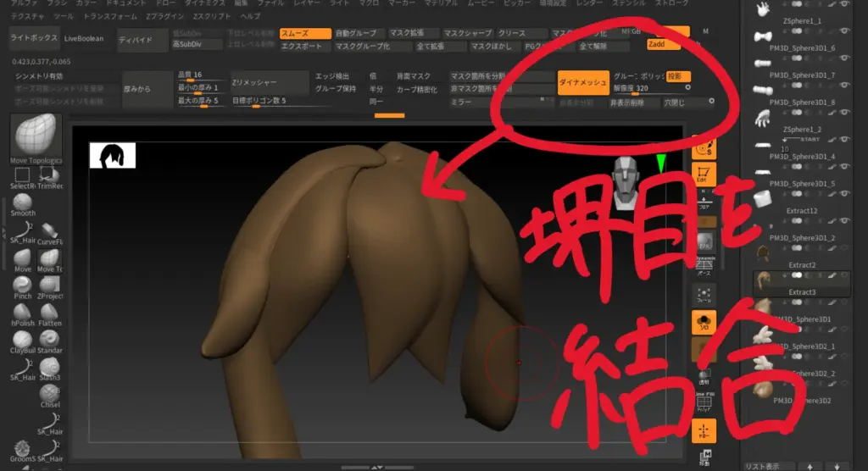Image resolution: width=868 pixels, height=471 pixels.
Task: Toggle eye above PM3D_Sphere3D1_7
Action: (844, 58)
